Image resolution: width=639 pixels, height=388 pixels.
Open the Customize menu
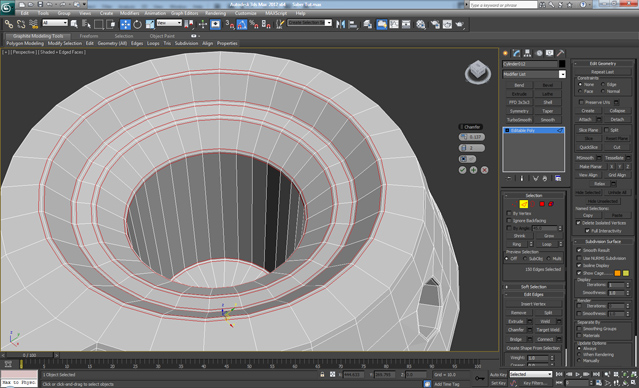point(246,13)
